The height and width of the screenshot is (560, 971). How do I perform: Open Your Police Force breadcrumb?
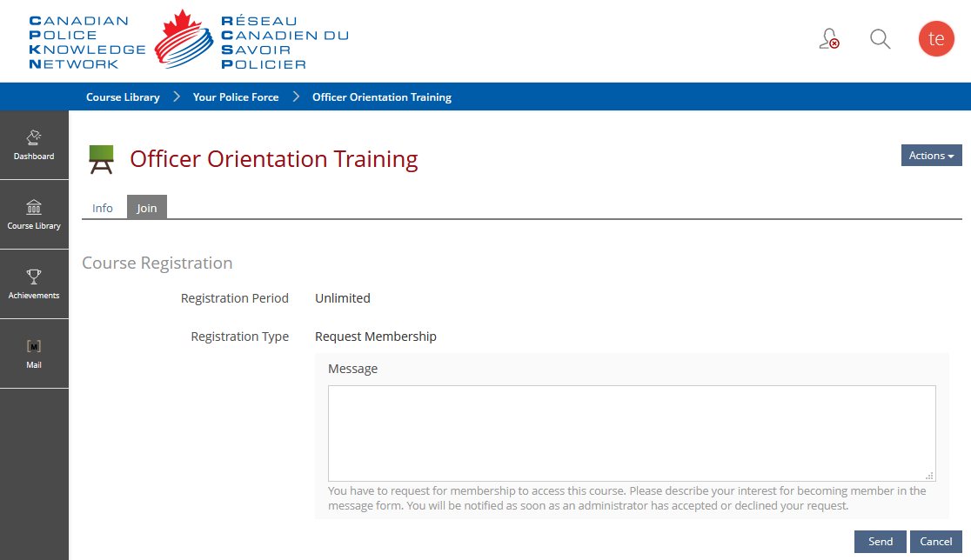tap(235, 97)
